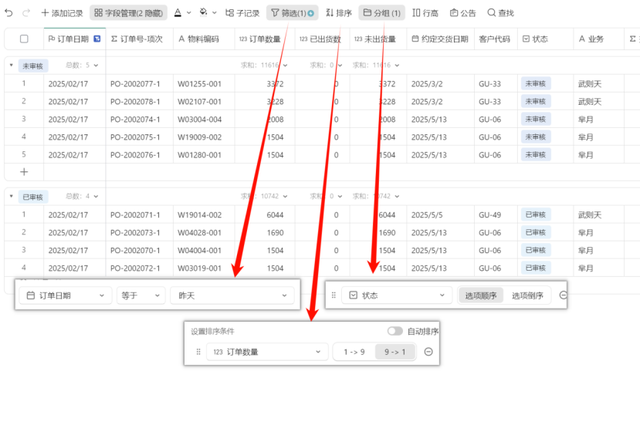Click the redo arrow icon
The image size is (640, 422).
tap(26, 13)
